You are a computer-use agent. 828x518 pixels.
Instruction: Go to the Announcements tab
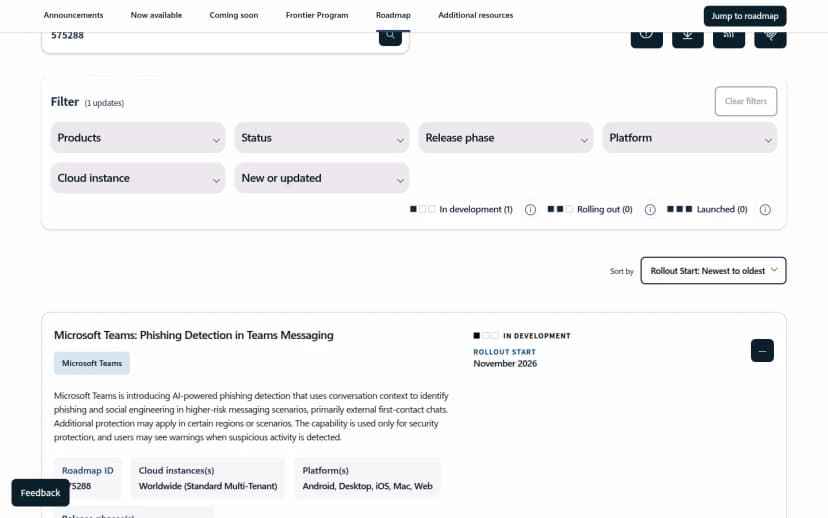pyautogui.click(x=73, y=15)
